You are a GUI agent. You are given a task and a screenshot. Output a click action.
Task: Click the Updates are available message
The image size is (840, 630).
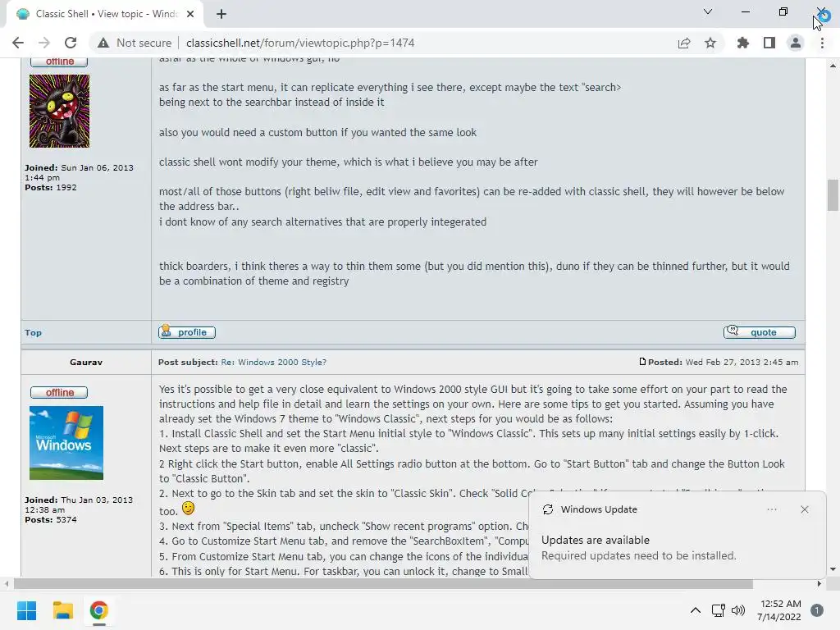[596, 540]
